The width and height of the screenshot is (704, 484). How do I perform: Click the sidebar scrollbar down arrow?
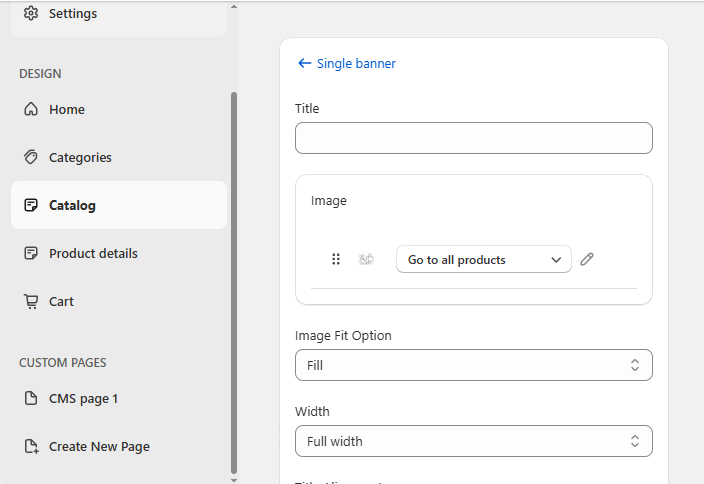click(x=233, y=480)
